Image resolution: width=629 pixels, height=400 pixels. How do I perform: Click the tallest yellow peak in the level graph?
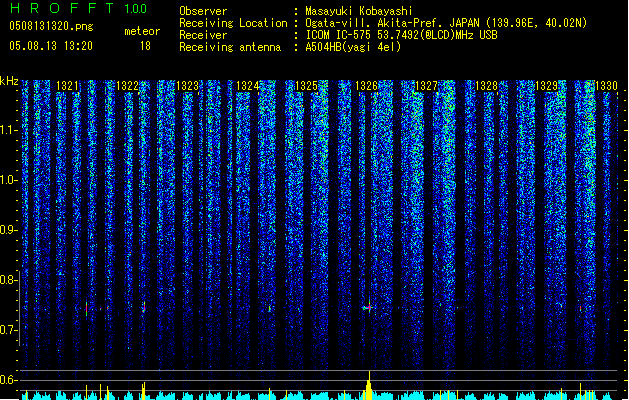pyautogui.click(x=369, y=385)
